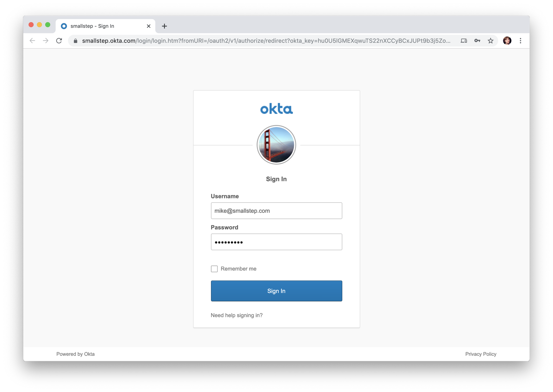This screenshot has width=553, height=392.
Task: Open the Privacy Policy link
Action: pos(481,354)
